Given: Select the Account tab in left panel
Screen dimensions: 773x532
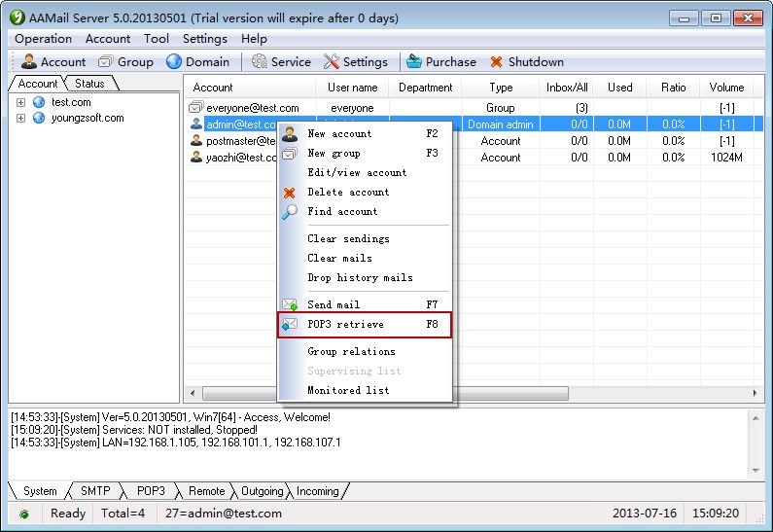Looking at the screenshot, I should 38,84.
